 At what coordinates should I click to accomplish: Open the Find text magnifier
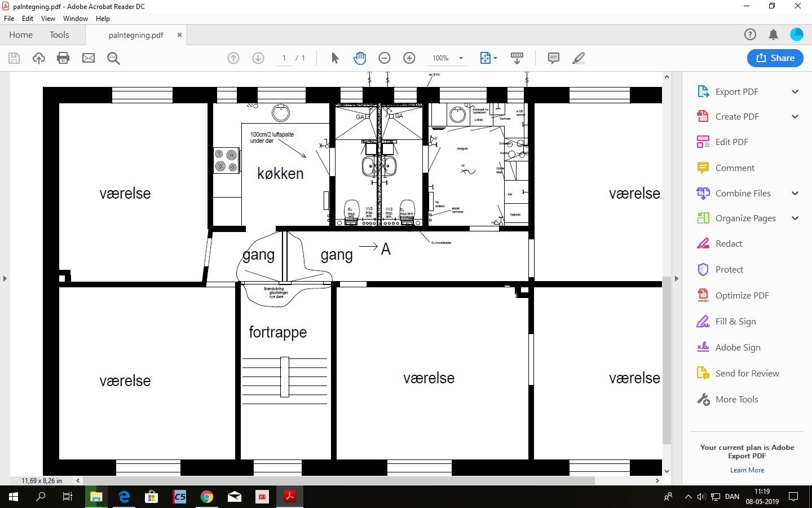(113, 58)
